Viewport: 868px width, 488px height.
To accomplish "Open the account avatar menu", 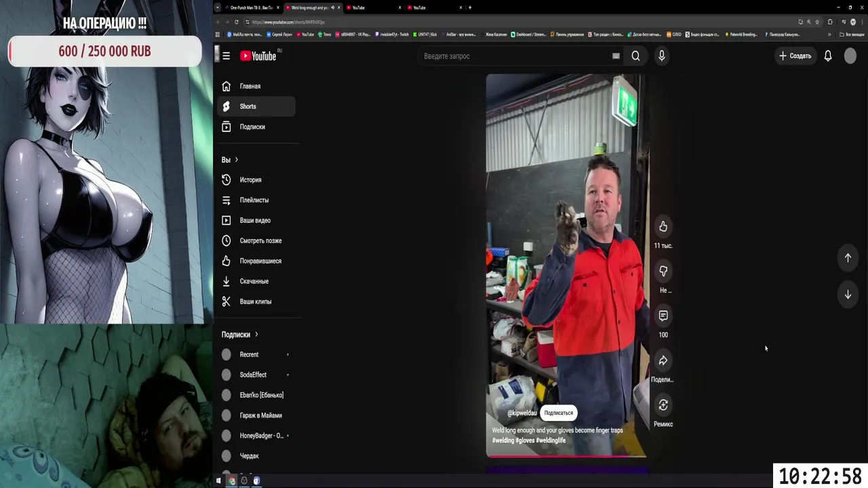I will pyautogui.click(x=850, y=56).
